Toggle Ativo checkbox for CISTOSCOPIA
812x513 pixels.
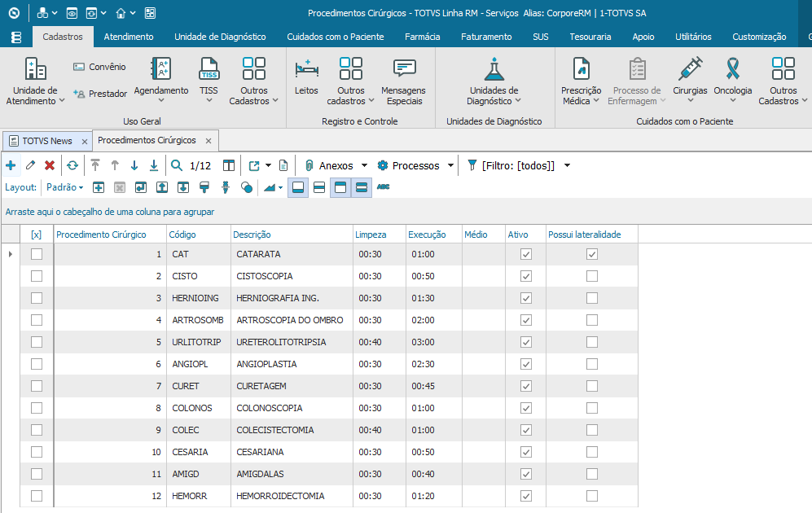click(526, 276)
